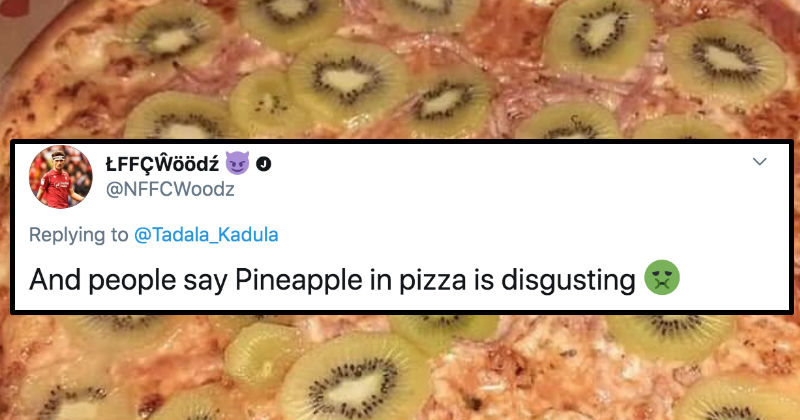The width and height of the screenshot is (800, 420).
Task: Click the kiwi slice in bottom-left corner
Action: (x=77, y=403)
